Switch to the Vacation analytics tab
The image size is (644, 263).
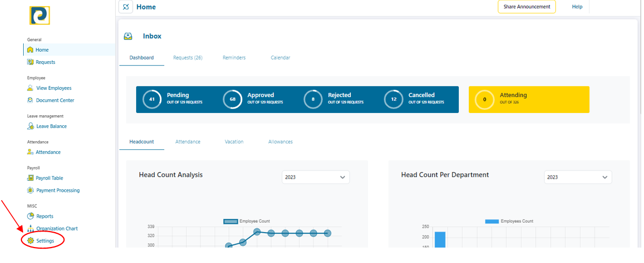point(234,142)
